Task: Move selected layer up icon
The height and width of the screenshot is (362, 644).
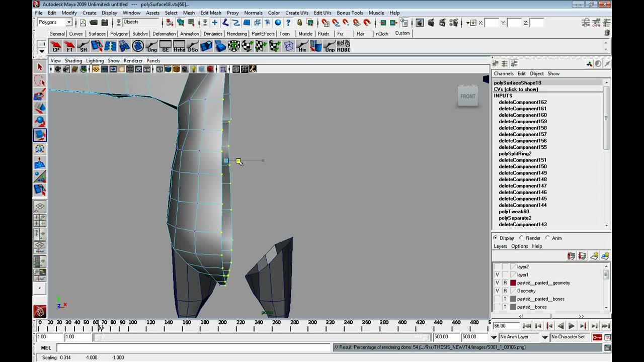Action: (x=571, y=256)
